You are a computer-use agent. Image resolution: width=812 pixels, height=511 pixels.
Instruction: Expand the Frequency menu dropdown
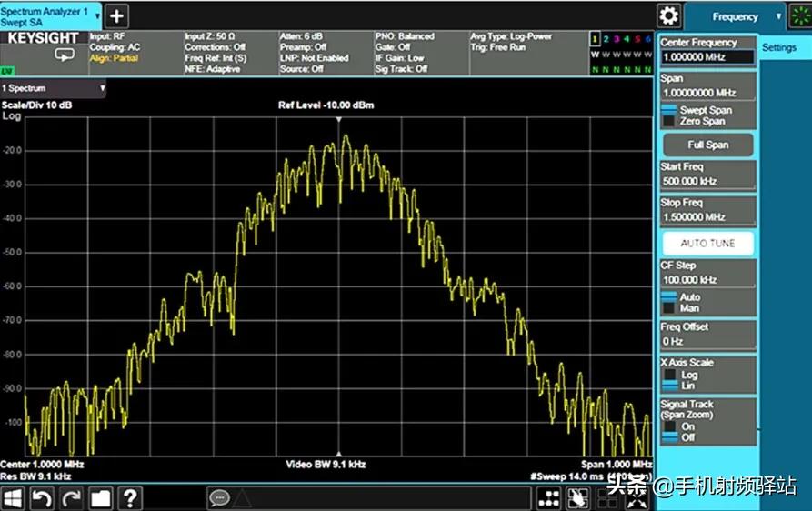tap(778, 16)
